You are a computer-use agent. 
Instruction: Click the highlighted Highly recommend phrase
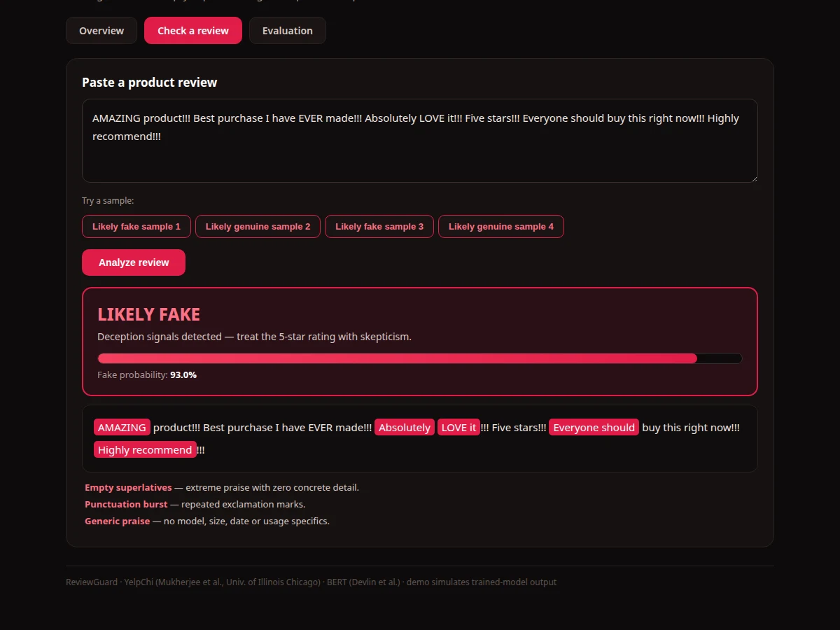[x=145, y=450]
